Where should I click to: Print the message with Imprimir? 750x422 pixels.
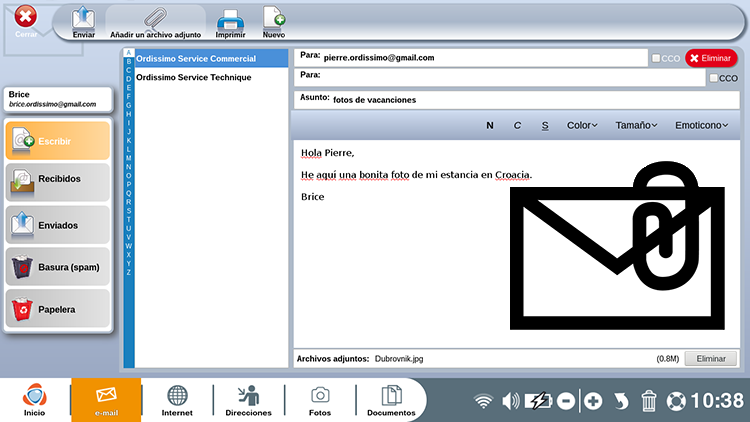click(230, 23)
